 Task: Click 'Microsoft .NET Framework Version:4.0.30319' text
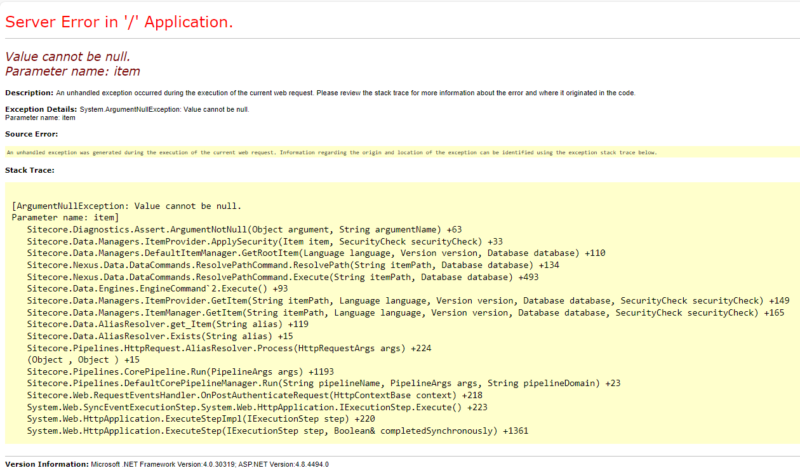[x=162, y=464]
